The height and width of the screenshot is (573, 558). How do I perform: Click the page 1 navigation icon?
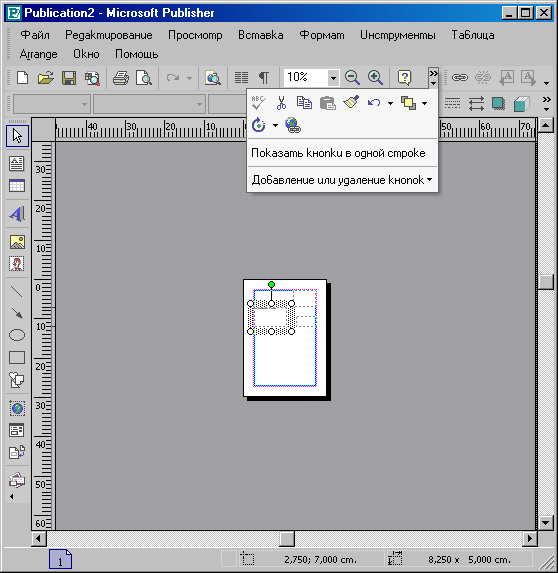[x=61, y=559]
